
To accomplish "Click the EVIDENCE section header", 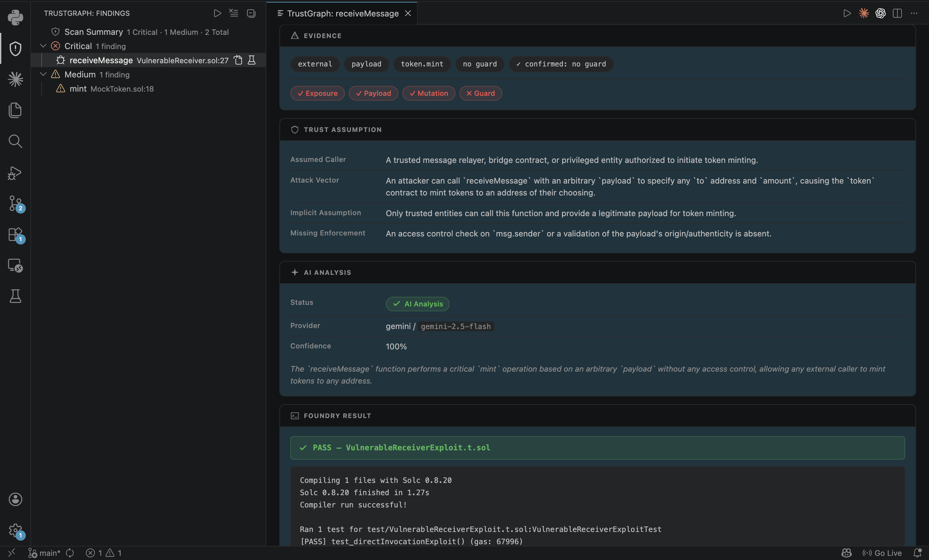I will tap(598, 35).
